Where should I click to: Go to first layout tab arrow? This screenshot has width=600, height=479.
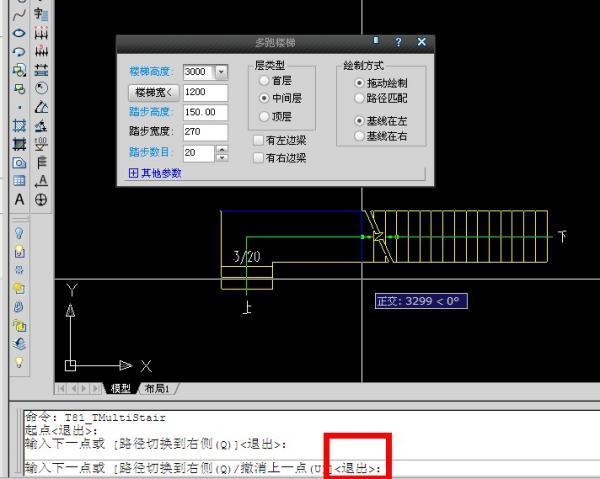pos(61,389)
